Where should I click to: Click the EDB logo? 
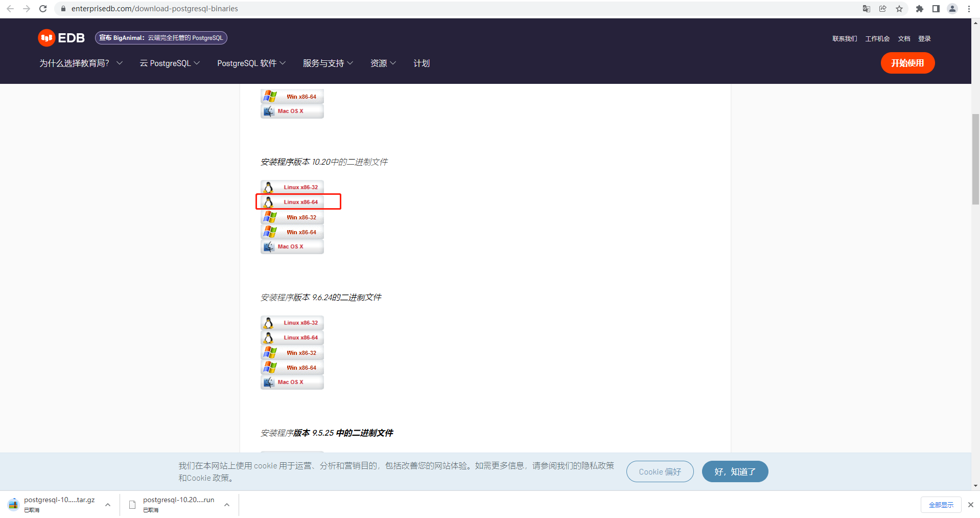[60, 38]
